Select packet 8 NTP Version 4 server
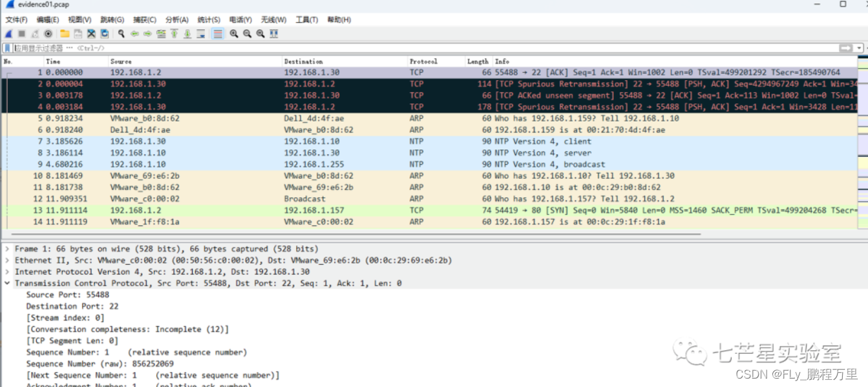868x387 pixels. pos(430,153)
